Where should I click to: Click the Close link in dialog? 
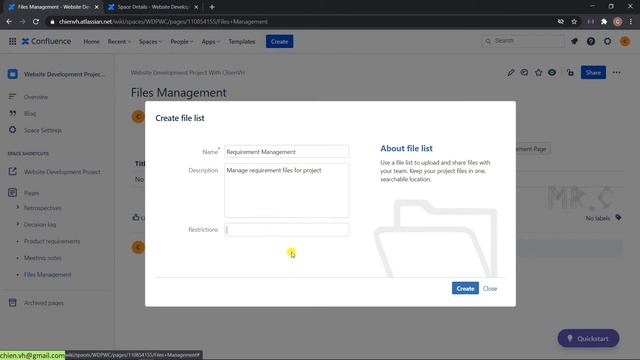click(x=490, y=289)
